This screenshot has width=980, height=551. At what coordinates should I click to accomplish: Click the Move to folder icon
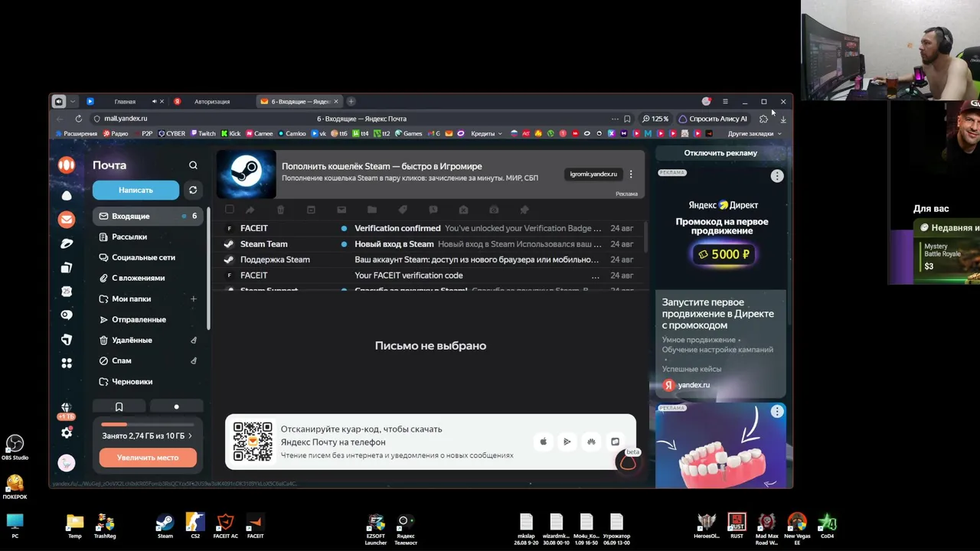click(372, 210)
